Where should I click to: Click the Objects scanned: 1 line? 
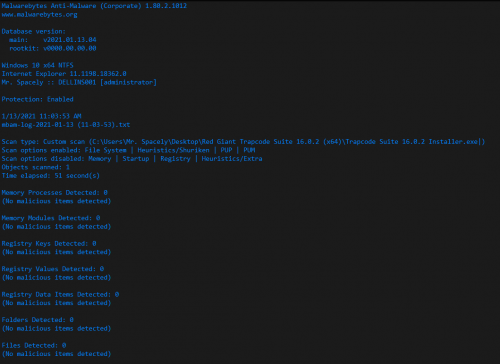coord(36,167)
